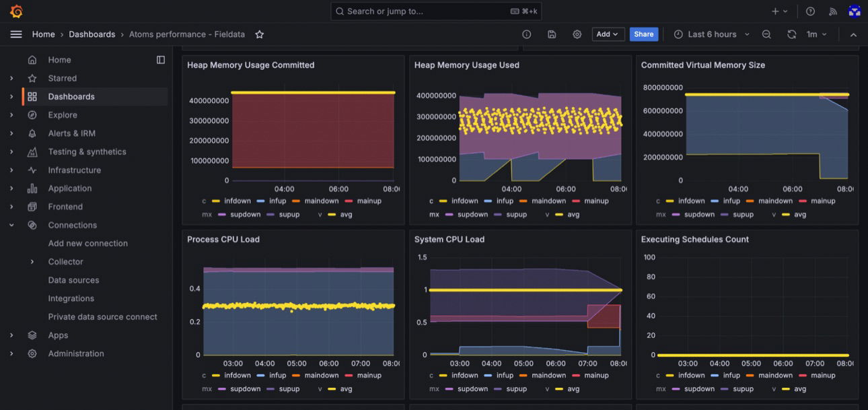This screenshot has height=410, width=868.
Task: Open the user profile avatar
Action: tap(855, 11)
